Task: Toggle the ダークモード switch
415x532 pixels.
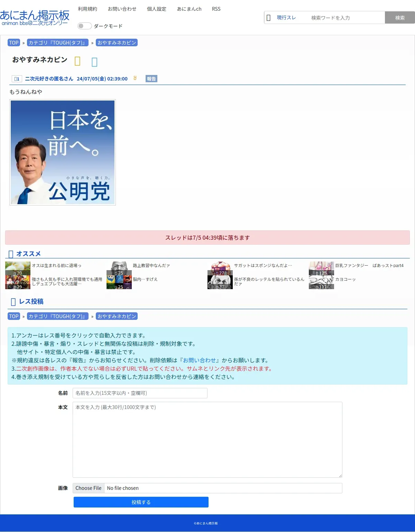Action: 84,26
